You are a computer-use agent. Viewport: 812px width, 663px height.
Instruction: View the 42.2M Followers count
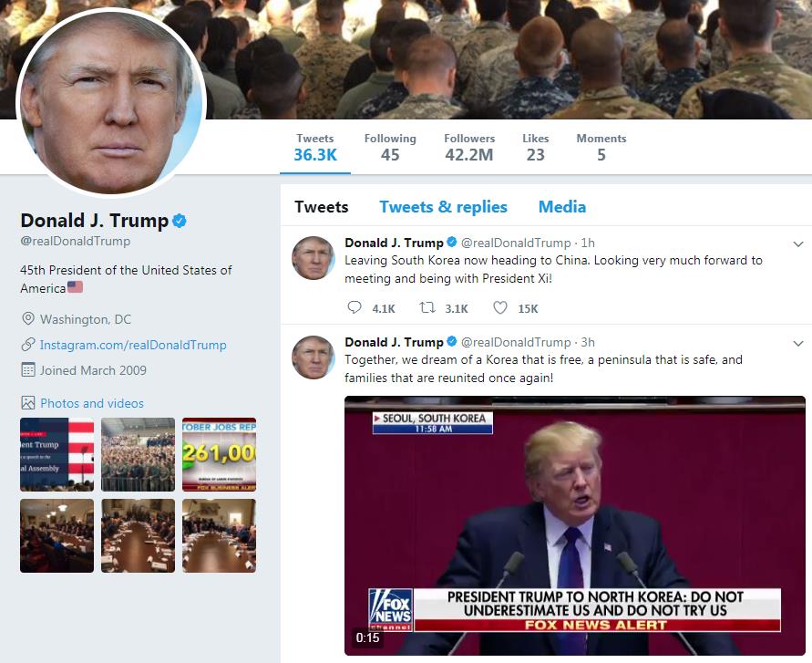[x=469, y=148]
